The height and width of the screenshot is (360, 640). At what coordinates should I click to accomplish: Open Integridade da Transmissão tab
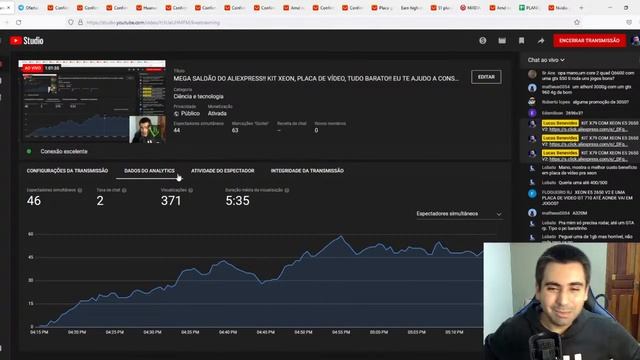click(x=307, y=171)
